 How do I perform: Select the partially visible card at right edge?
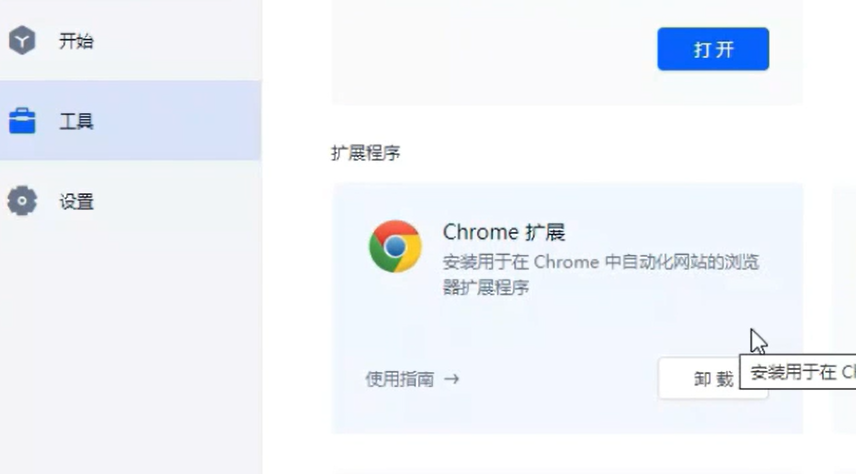pyautogui.click(x=845, y=309)
